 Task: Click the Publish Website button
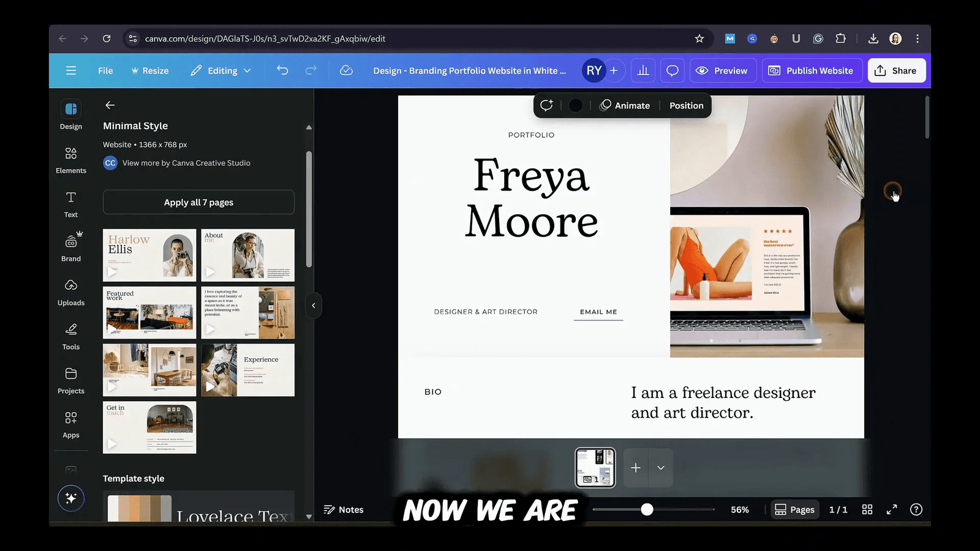[812, 70]
